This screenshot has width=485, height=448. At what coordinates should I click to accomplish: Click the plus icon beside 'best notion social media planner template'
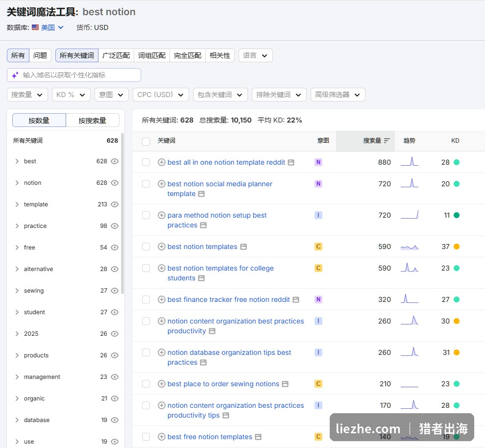click(x=162, y=184)
